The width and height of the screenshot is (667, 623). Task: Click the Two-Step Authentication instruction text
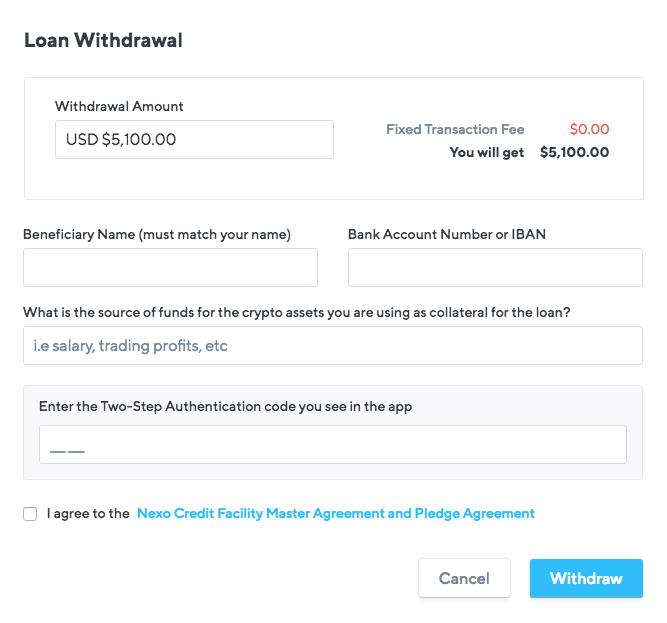[225, 407]
